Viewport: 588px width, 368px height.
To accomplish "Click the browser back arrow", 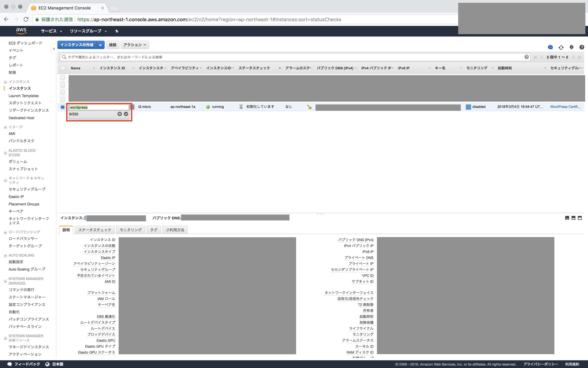I will click(x=6, y=19).
